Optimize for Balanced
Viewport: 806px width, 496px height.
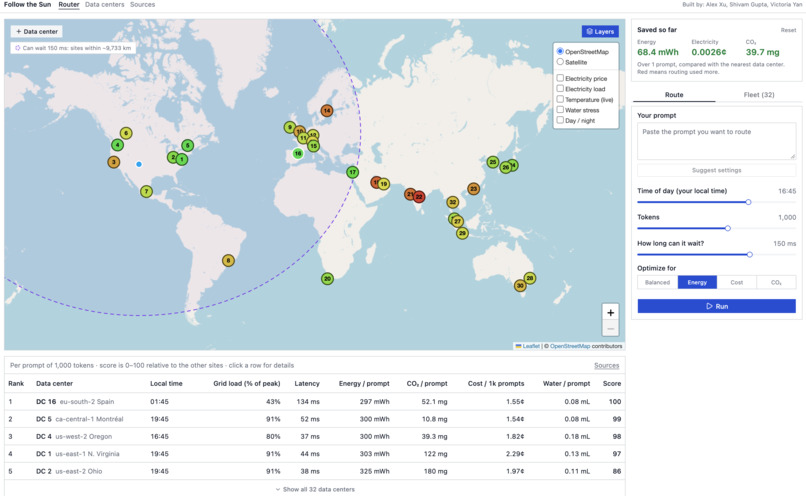657,282
